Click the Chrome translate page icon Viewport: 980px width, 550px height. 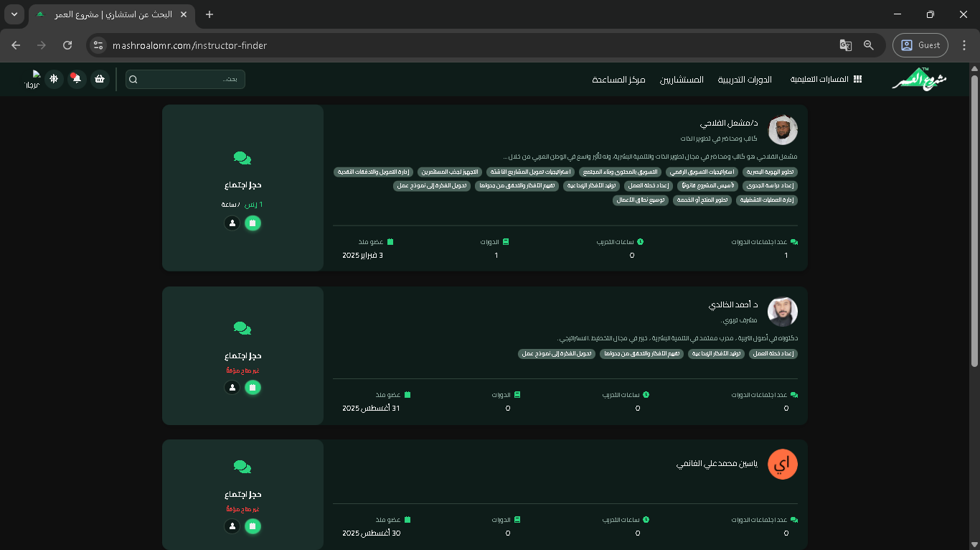click(x=846, y=45)
